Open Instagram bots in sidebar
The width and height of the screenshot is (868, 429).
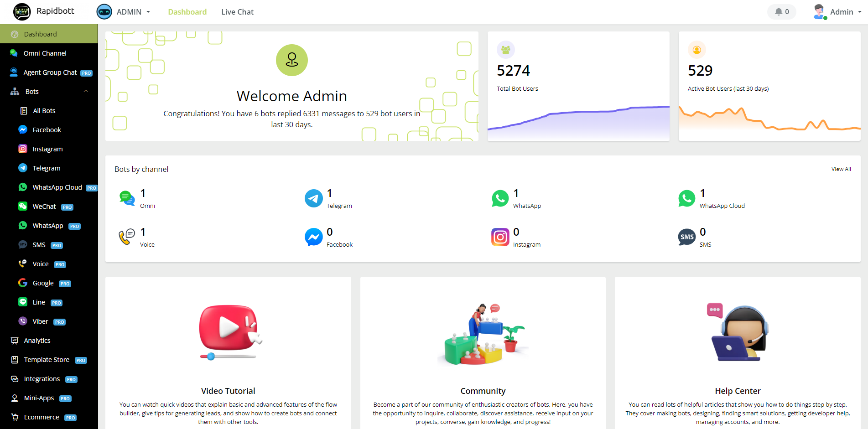[47, 149]
